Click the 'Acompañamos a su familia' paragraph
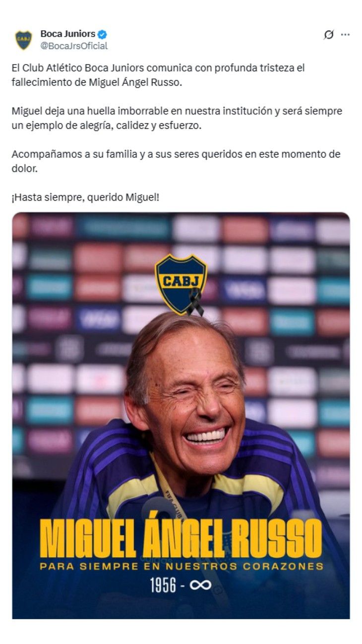The width and height of the screenshot is (362, 644). pos(176,161)
